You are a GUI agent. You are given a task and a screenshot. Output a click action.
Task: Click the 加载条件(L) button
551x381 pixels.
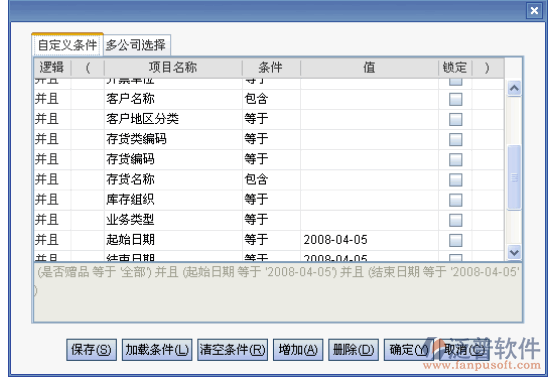click(157, 350)
